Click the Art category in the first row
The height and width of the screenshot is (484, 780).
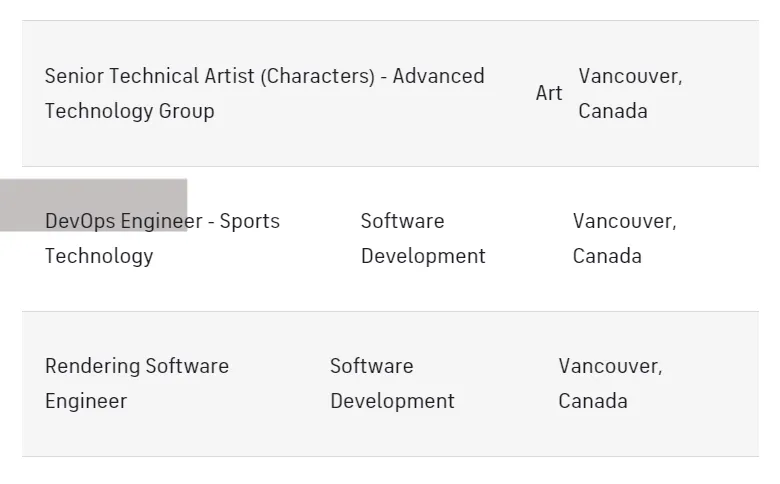tap(549, 93)
